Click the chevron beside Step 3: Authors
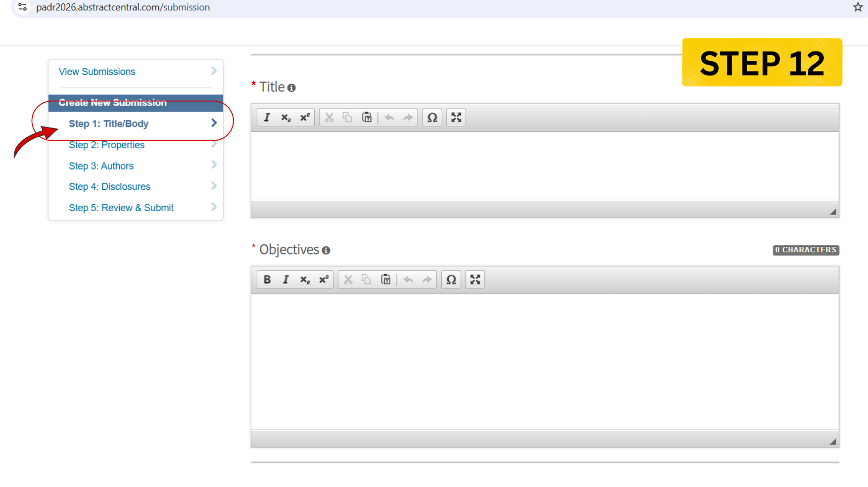The width and height of the screenshot is (868, 487). tap(214, 165)
